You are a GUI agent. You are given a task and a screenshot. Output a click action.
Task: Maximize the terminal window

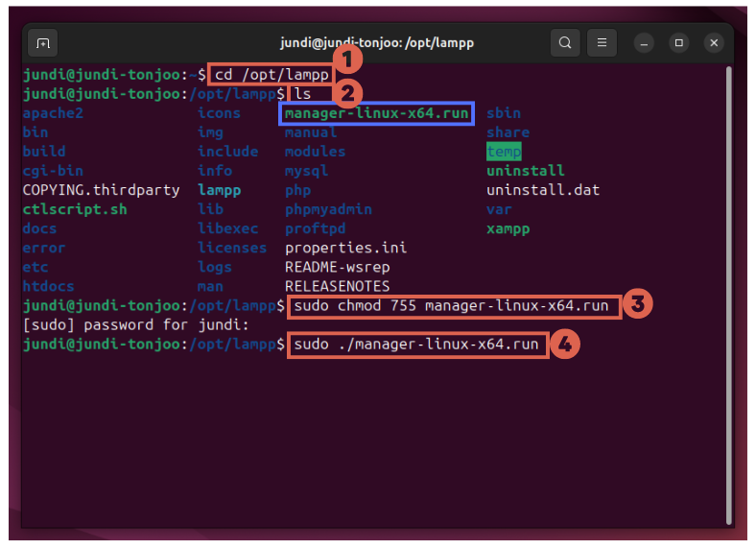point(679,43)
